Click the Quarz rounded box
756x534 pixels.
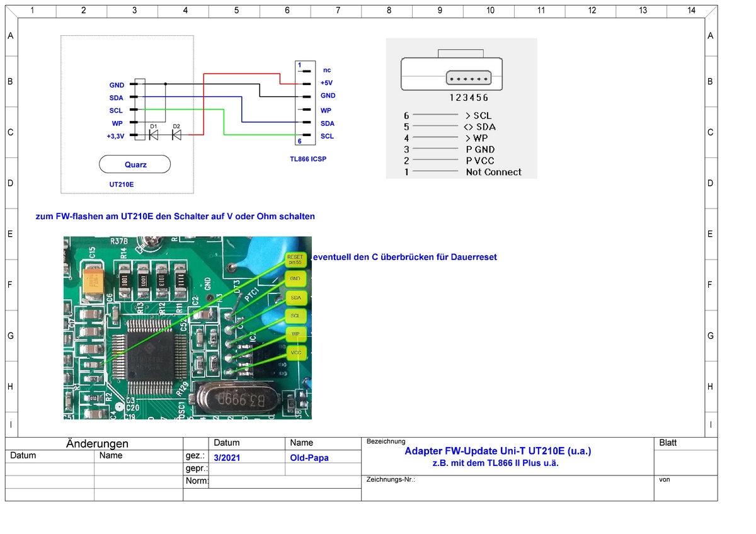click(x=135, y=164)
